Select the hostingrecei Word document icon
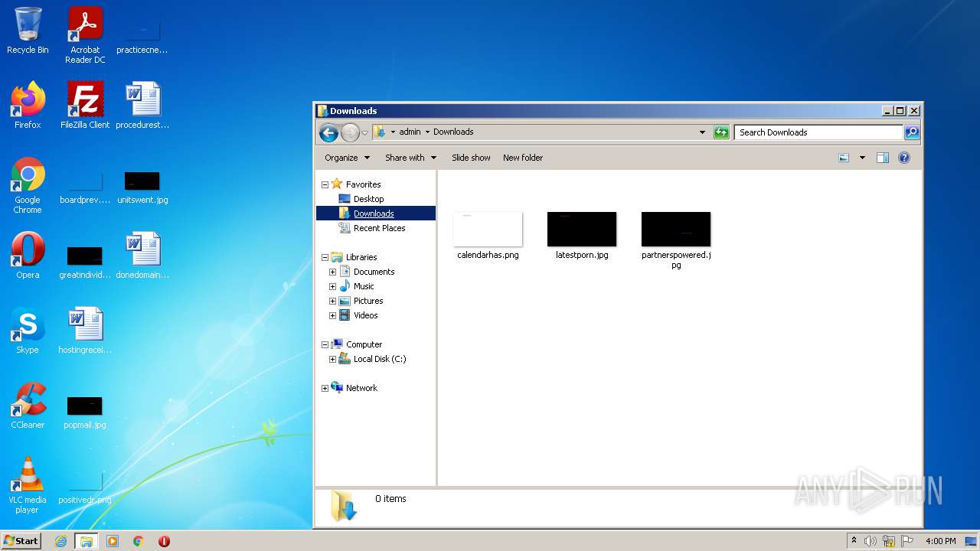Image resolution: width=980 pixels, height=551 pixels. (85, 331)
